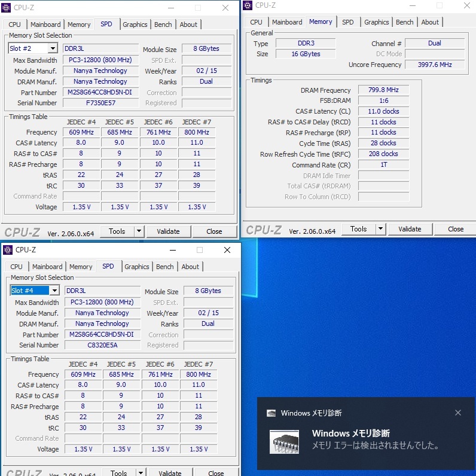Viewport: 476px width, 476px height.
Task: Click DRAM Manuf. Nanya Technology in Slot #4 window
Action: click(103, 324)
